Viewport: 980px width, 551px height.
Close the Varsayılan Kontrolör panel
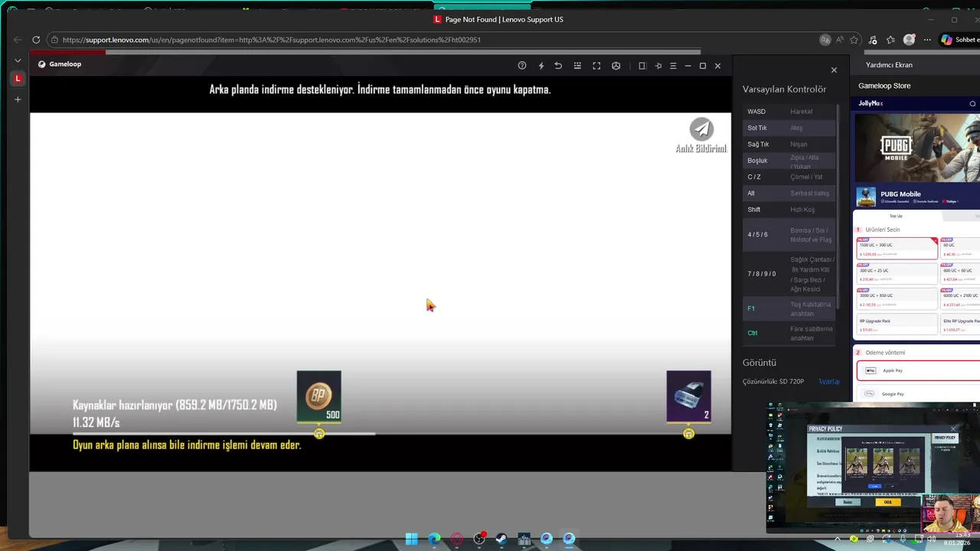pos(834,70)
